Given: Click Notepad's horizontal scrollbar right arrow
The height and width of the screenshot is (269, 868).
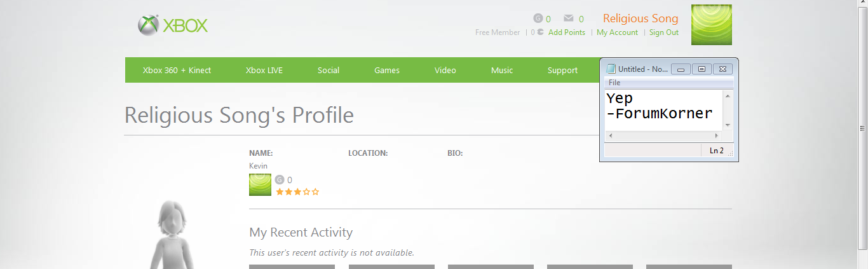Looking at the screenshot, I should click(x=717, y=136).
